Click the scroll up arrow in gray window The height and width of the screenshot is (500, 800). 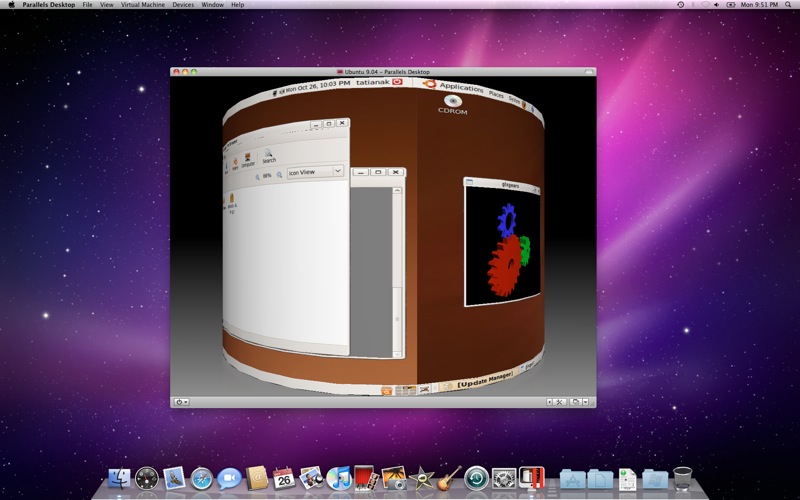397,191
